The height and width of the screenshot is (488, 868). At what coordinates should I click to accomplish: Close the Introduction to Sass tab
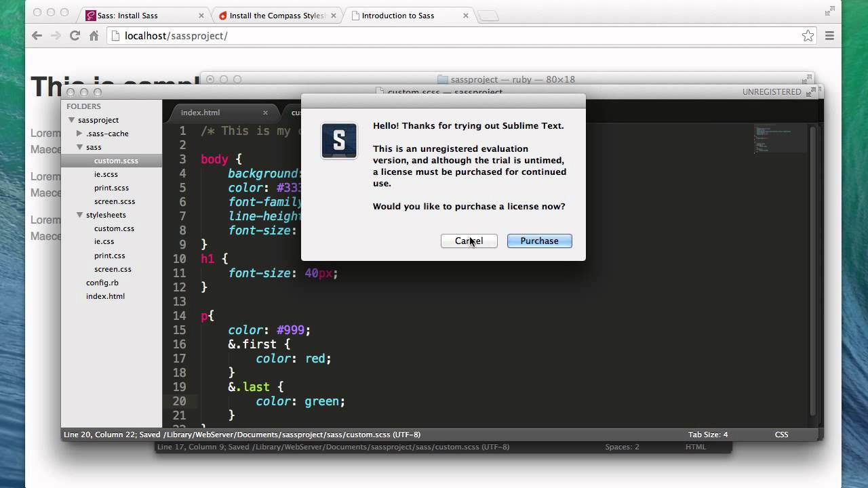point(467,15)
